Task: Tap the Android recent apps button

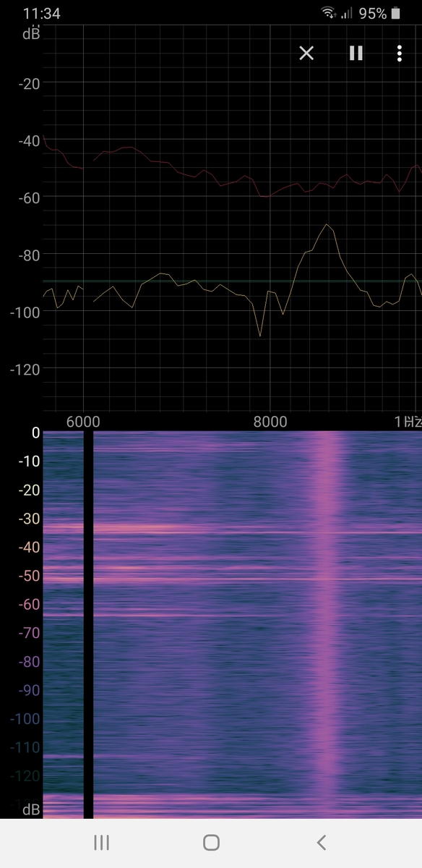Action: click(102, 842)
